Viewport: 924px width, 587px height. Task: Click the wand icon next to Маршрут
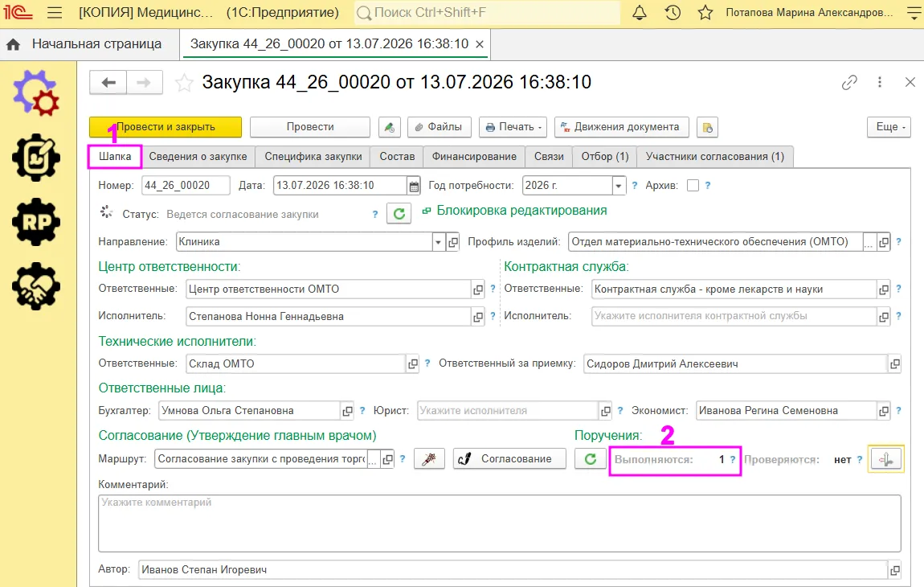[429, 459]
